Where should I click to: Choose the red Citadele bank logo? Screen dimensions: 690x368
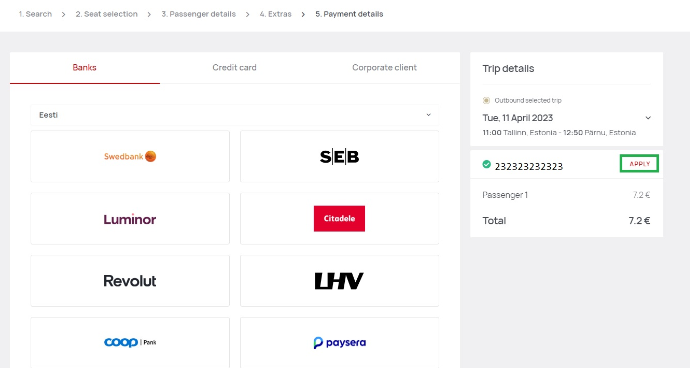tap(339, 219)
